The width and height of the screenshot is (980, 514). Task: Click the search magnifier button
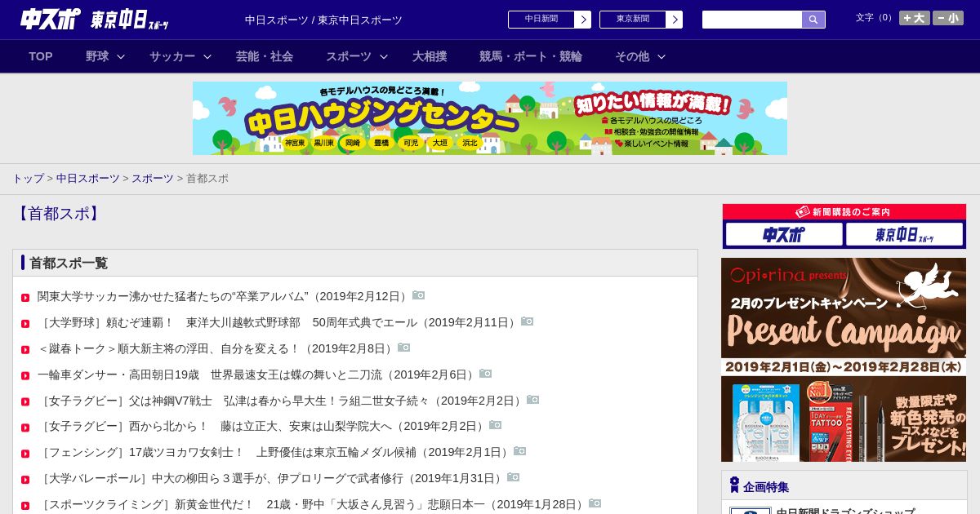(x=813, y=20)
